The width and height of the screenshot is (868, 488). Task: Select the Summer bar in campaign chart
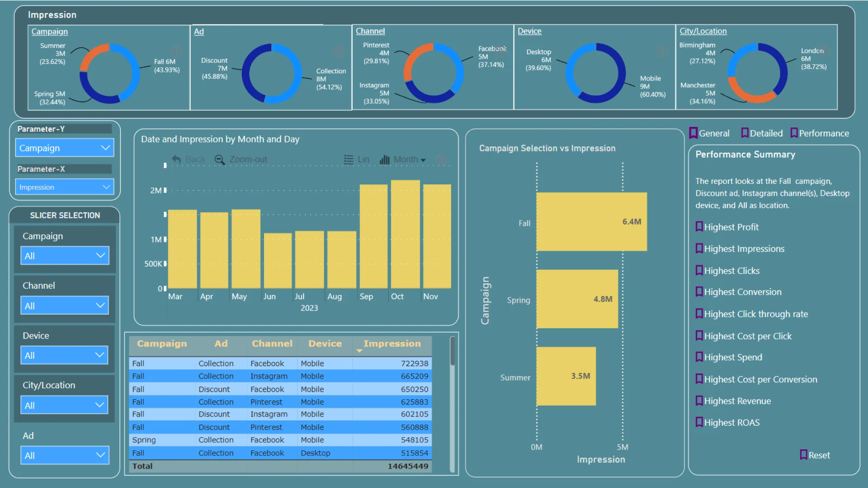tap(566, 376)
